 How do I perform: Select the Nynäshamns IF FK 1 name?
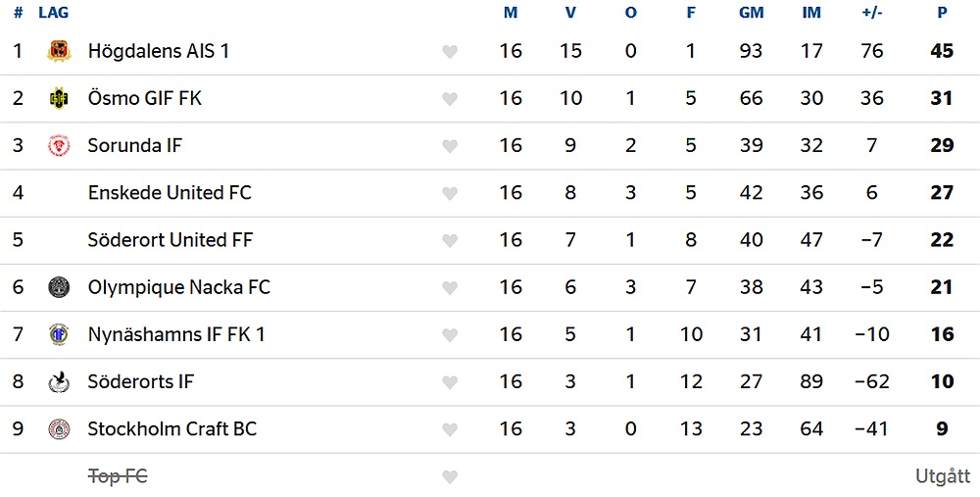coord(175,334)
